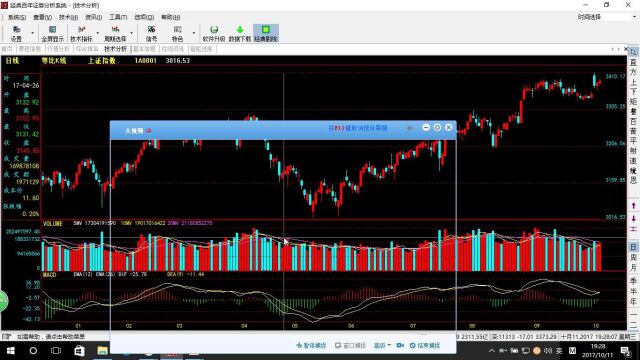Switch chart period to 月 monthly
The height and width of the screenshot is (360, 640).
633,268
